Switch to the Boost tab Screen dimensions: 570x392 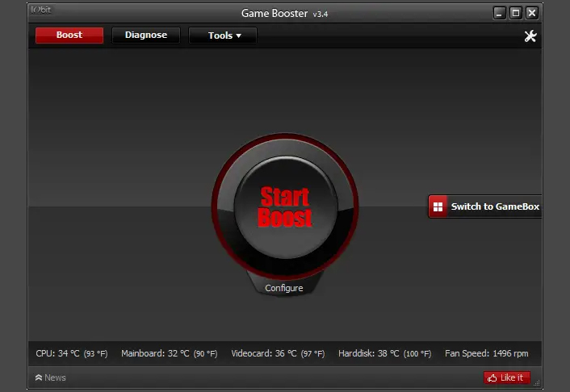[x=69, y=35]
